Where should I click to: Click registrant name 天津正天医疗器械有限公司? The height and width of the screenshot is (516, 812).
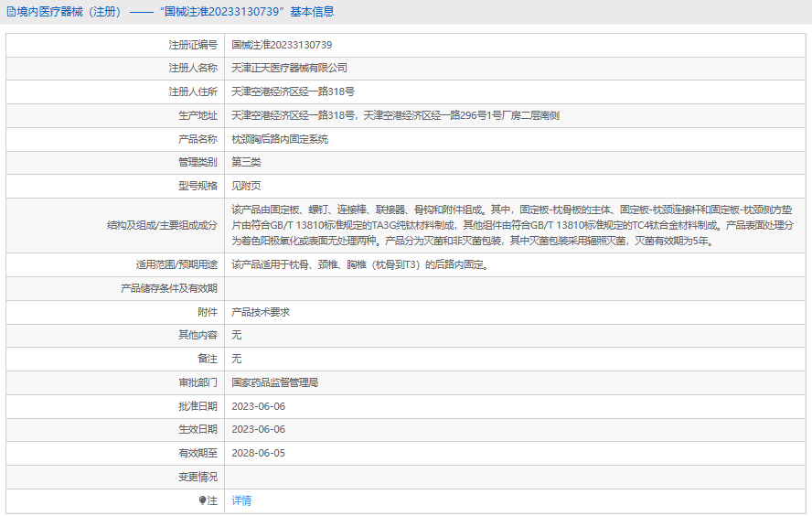point(289,68)
